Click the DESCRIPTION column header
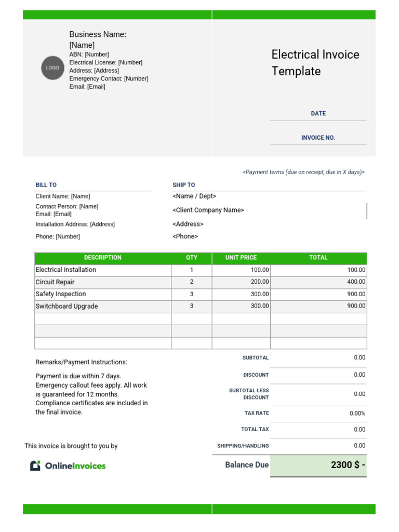 click(103, 258)
